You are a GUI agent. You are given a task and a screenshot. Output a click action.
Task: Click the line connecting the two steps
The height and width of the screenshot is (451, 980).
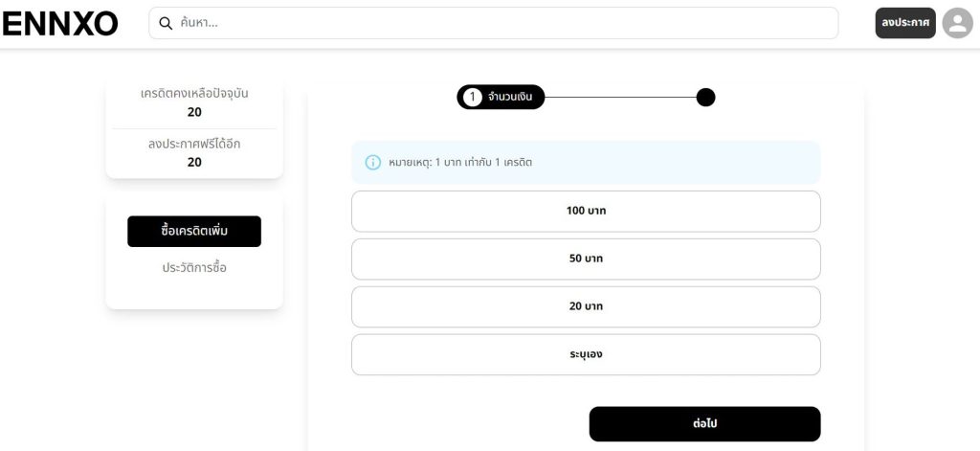pos(620,97)
